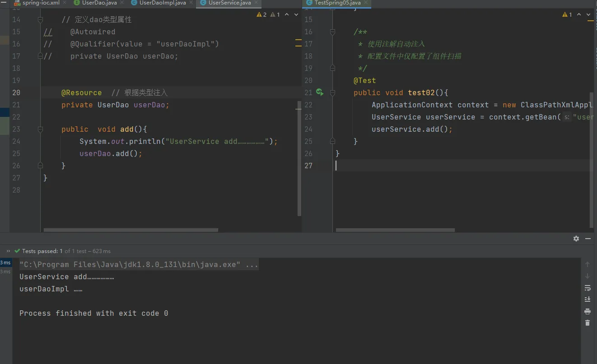Image resolution: width=597 pixels, height=364 pixels.
Task: Click fold end marker at UserService line 17
Action: [40, 56]
